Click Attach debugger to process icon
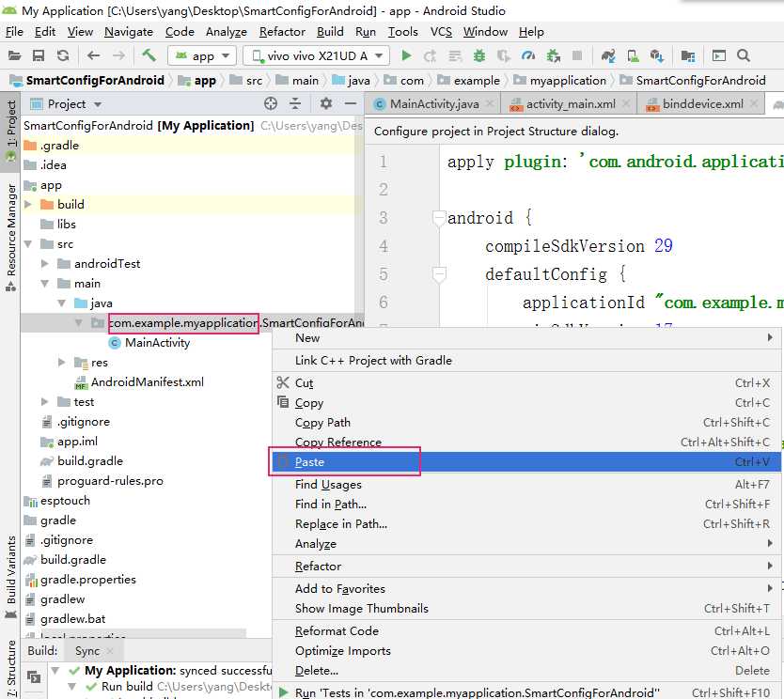This screenshot has height=699, width=784. 553,55
